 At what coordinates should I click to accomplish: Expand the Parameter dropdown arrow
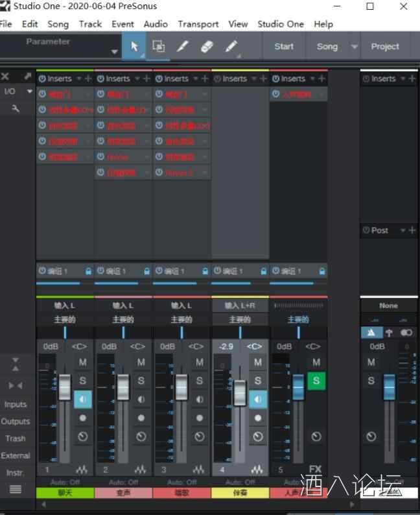point(115,52)
